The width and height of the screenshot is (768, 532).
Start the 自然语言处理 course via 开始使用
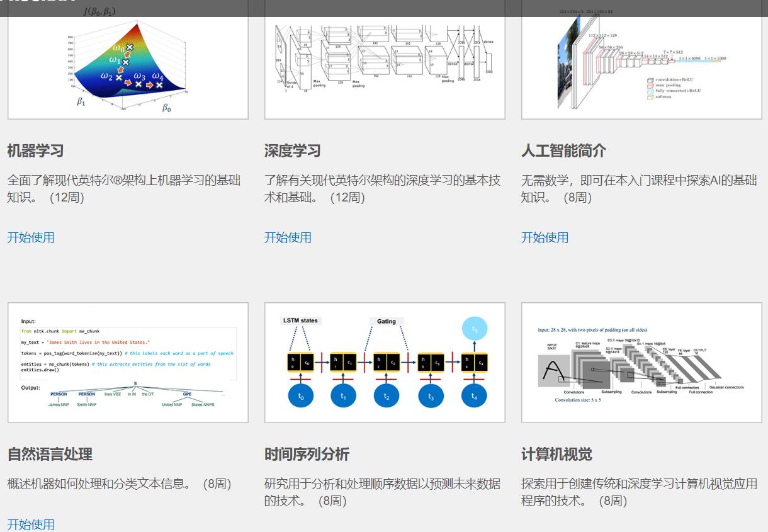[31, 524]
